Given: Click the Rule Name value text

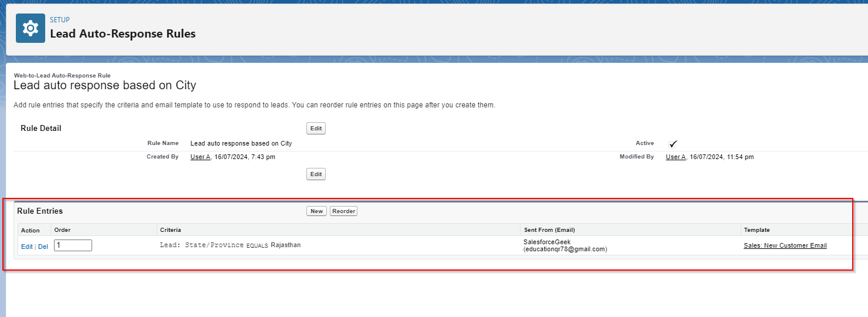Looking at the screenshot, I should pos(241,143).
